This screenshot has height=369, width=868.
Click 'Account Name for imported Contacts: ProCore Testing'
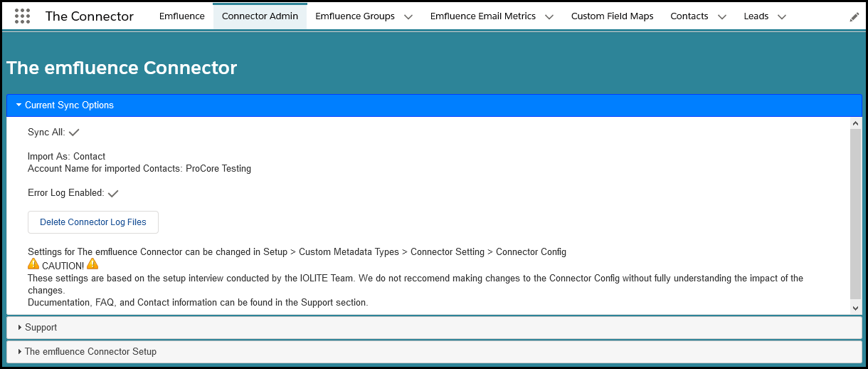[139, 169]
